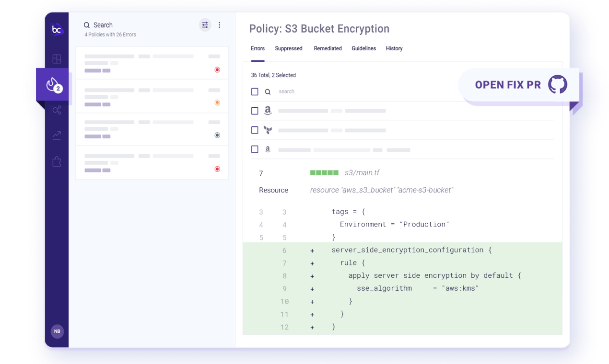Click the "36 Total, 2 Selected" text
Viewport: 609px width, 364px height.
(x=273, y=75)
